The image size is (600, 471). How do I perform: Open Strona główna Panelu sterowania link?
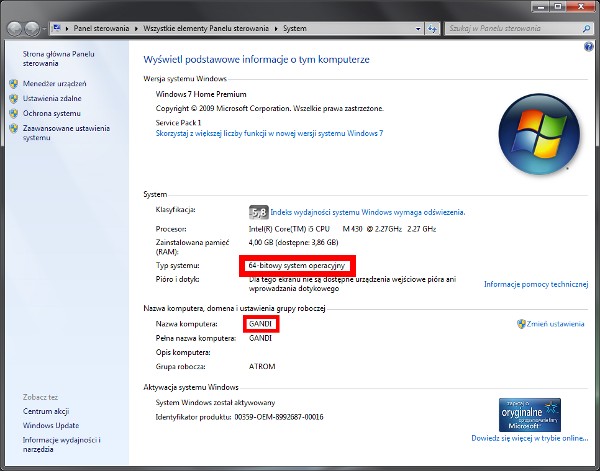click(x=59, y=59)
